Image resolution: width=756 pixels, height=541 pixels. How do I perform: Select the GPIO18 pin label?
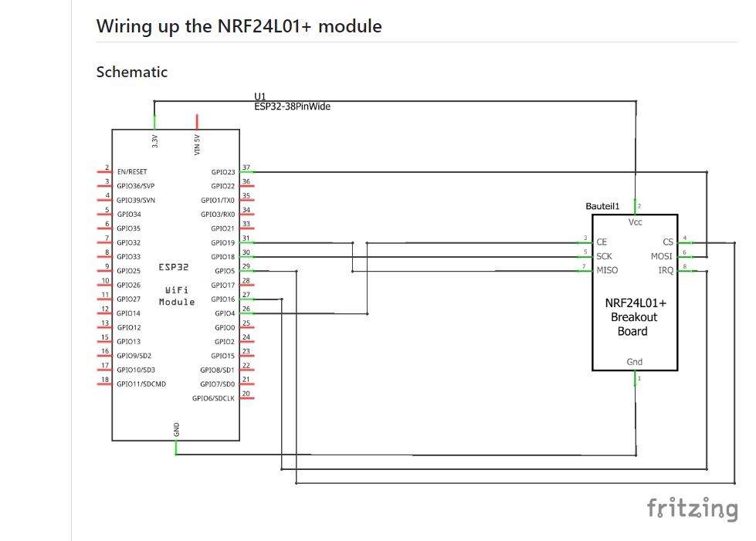222,257
